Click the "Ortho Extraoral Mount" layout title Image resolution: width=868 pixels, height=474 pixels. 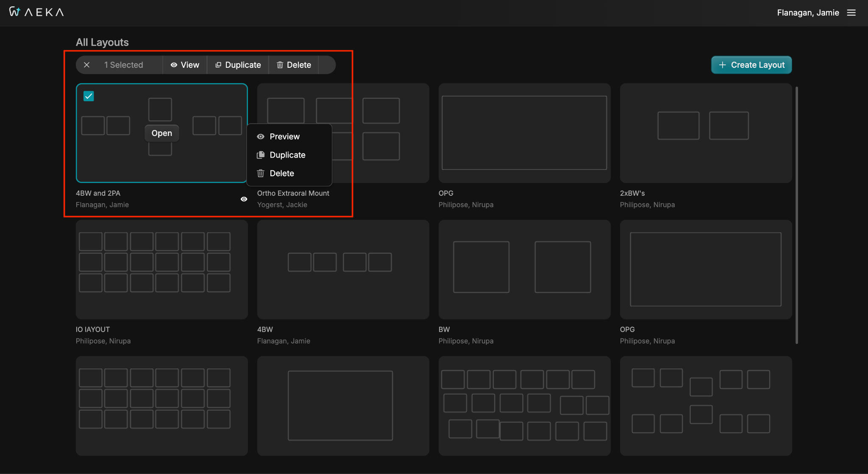pos(293,193)
